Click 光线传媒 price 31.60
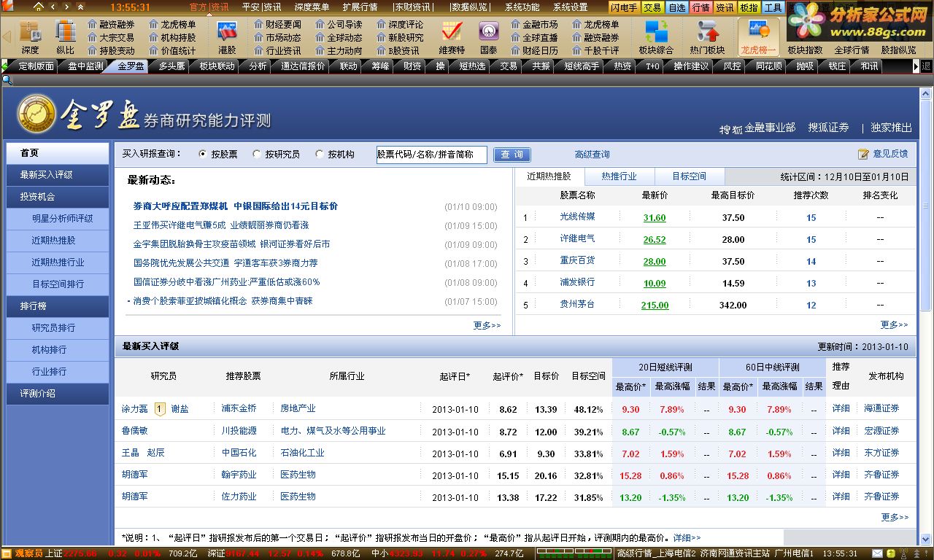Viewport: 934px width, 560px height. (655, 218)
